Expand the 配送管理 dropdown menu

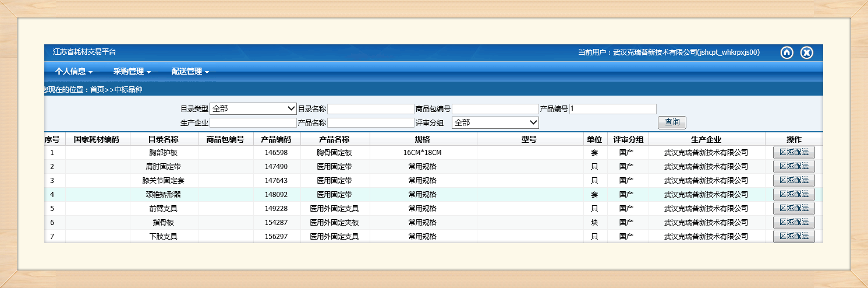pyautogui.click(x=190, y=72)
